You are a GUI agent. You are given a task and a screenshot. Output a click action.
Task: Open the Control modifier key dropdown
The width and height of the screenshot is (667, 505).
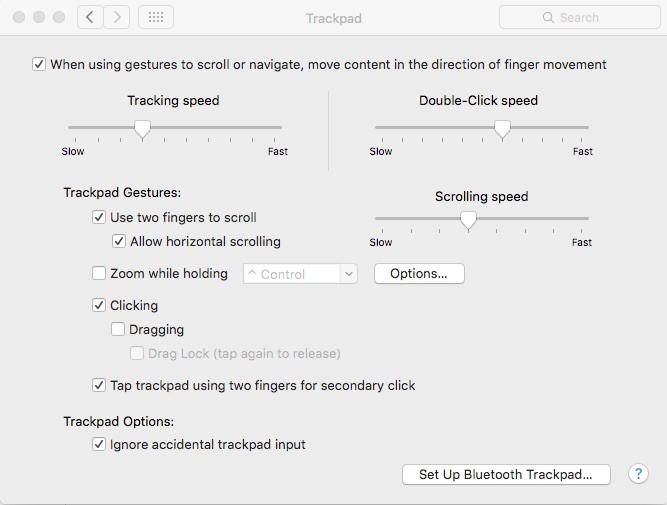click(x=300, y=274)
